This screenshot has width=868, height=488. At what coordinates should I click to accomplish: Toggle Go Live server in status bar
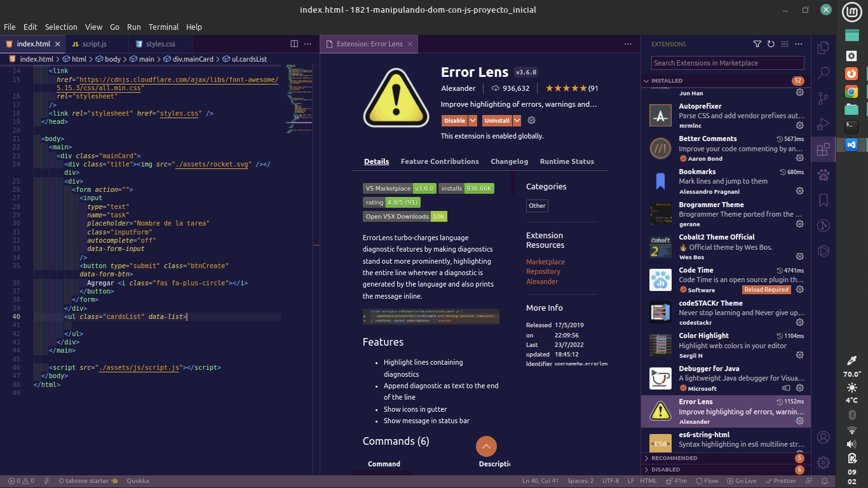(741, 481)
